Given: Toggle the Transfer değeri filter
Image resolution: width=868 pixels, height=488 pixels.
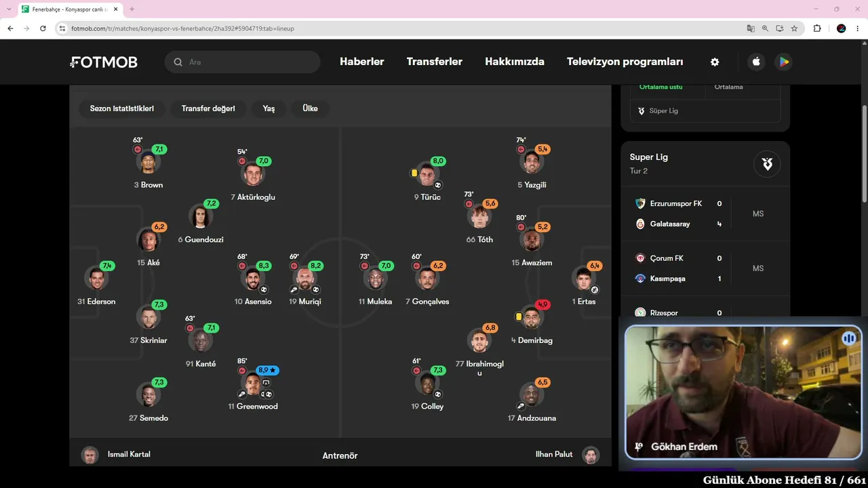Looking at the screenshot, I should (x=208, y=108).
